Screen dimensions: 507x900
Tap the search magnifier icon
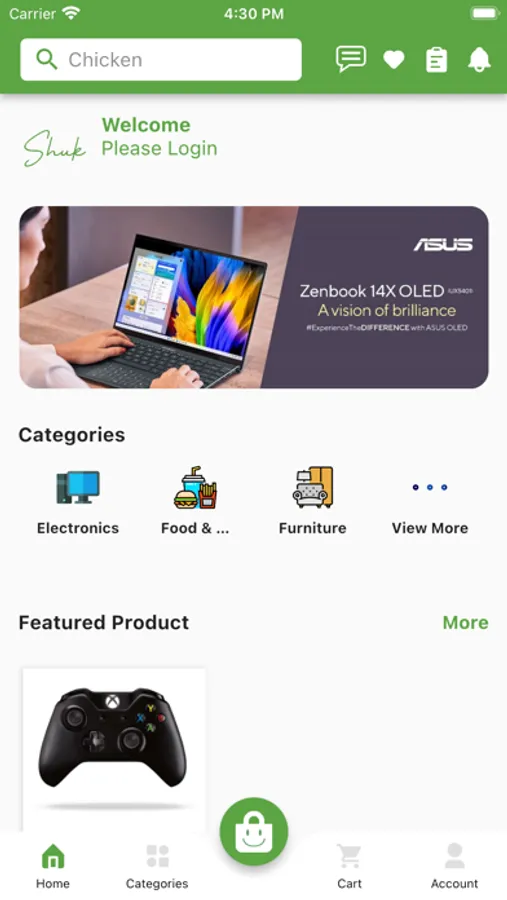pyautogui.click(x=47, y=59)
